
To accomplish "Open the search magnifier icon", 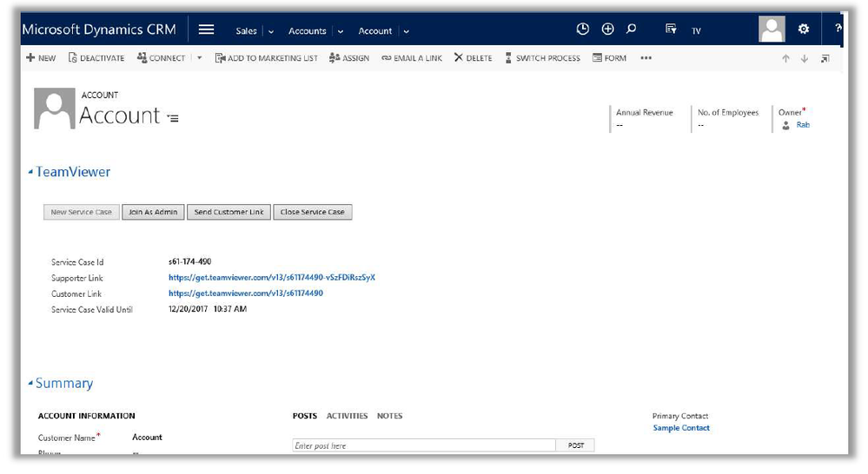I will [x=632, y=30].
